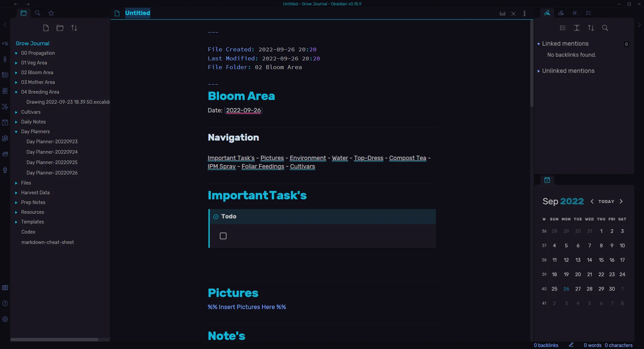This screenshot has height=349, width=644.
Task: Follow the IPM Spray link
Action: (x=221, y=166)
